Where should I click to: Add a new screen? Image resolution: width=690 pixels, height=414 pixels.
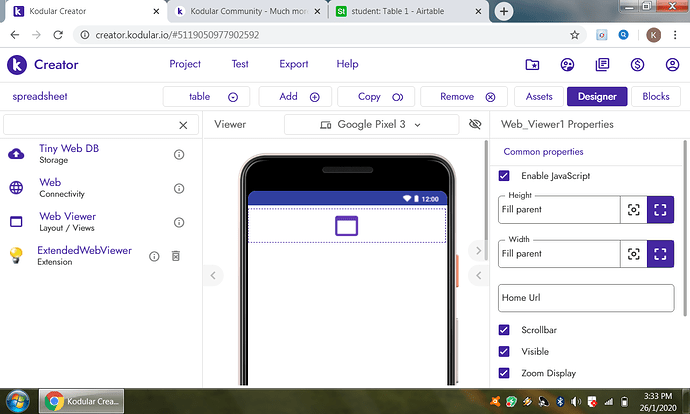295,97
